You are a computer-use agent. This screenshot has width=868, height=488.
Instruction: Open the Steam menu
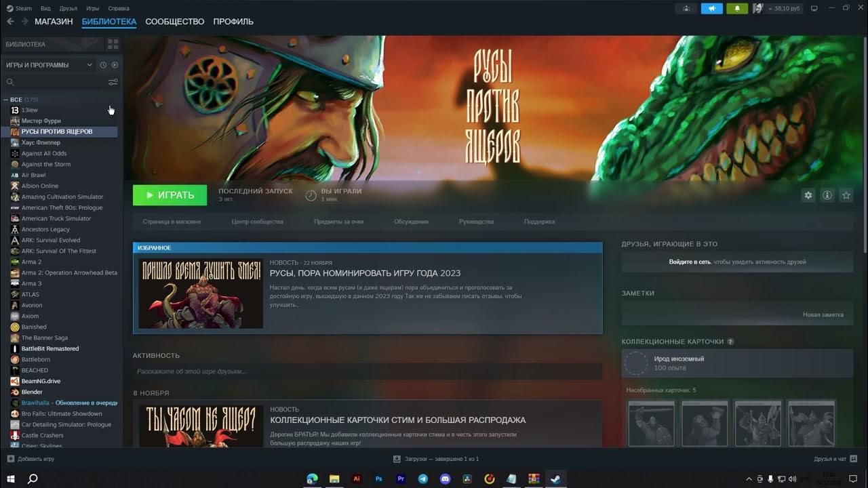point(19,9)
